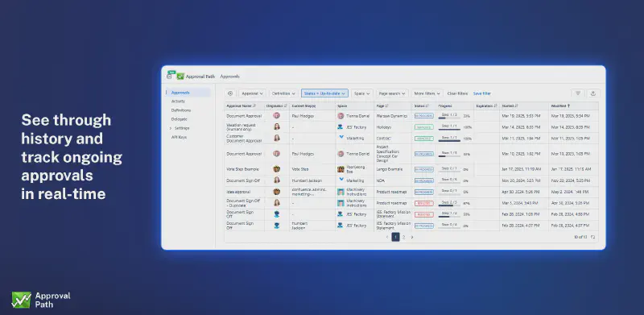Click originator avatar in Vote Step Example row
Screen dimensions: 644x315
(x=276, y=169)
